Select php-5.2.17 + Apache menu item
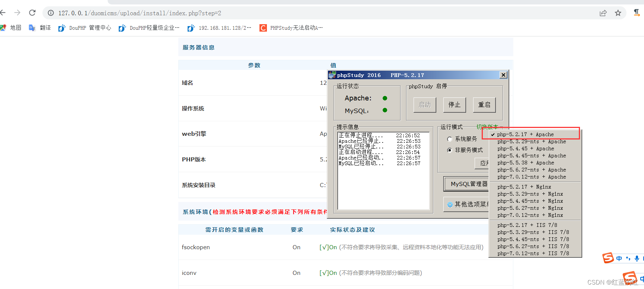This screenshot has width=644, height=289. click(x=534, y=134)
